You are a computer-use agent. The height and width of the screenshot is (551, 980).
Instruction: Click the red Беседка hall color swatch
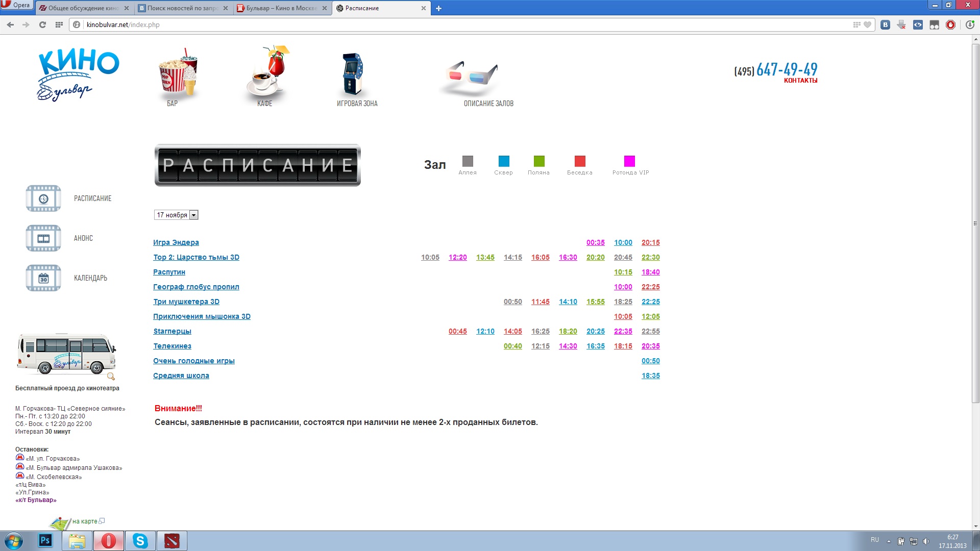pyautogui.click(x=580, y=161)
